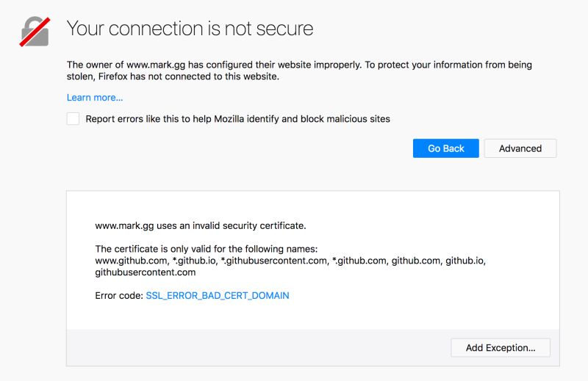The image size is (588, 381).
Task: Select the "Your connection is not secure" heading
Action: coord(190,29)
